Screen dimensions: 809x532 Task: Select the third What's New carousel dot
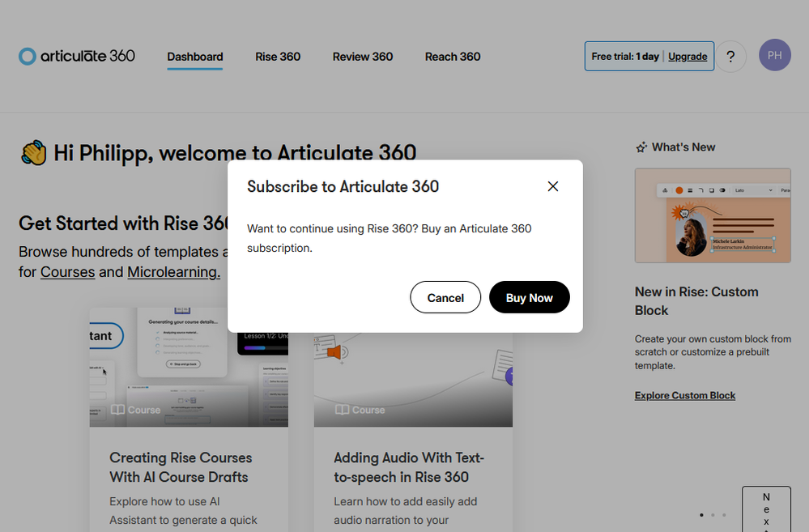pos(724,515)
